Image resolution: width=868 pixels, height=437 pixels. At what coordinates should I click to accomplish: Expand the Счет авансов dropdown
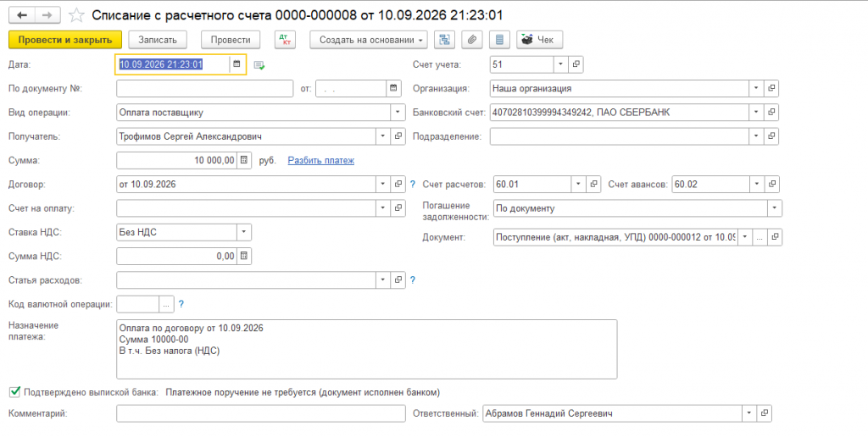pos(757,185)
